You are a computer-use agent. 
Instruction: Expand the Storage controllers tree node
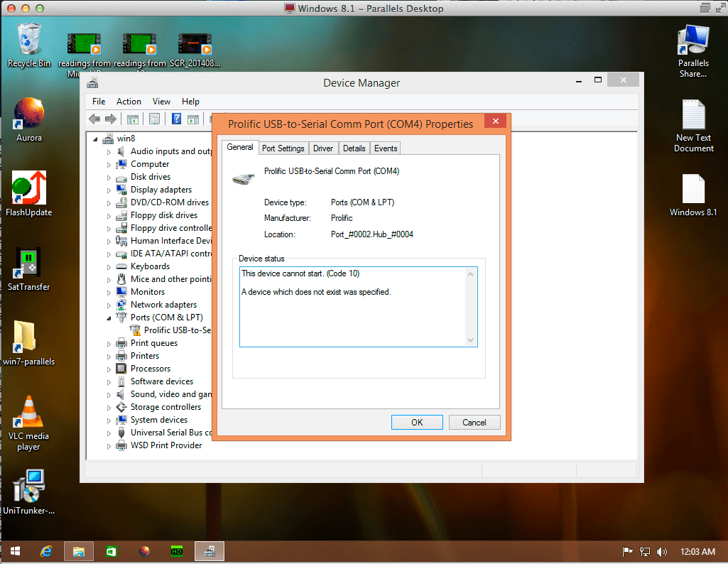click(x=109, y=408)
